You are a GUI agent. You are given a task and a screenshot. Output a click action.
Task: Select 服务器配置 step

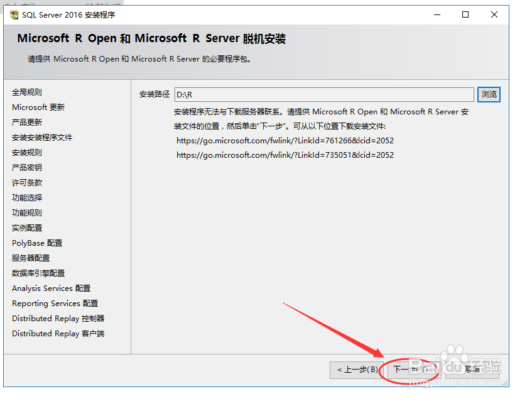click(x=31, y=258)
